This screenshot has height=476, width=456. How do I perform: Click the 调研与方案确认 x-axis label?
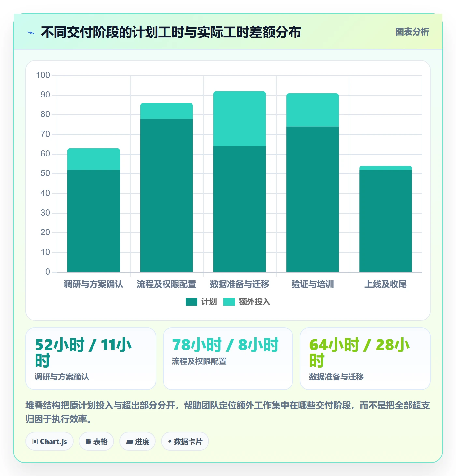pos(93,284)
